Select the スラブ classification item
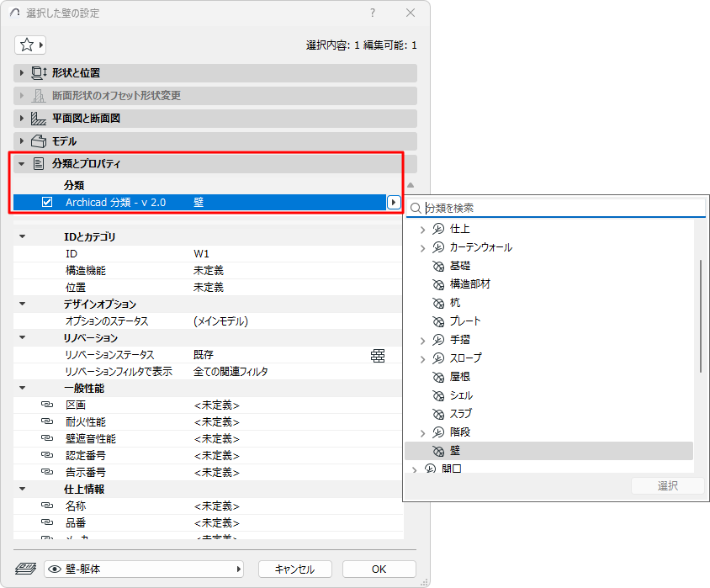710x588 pixels. click(461, 414)
